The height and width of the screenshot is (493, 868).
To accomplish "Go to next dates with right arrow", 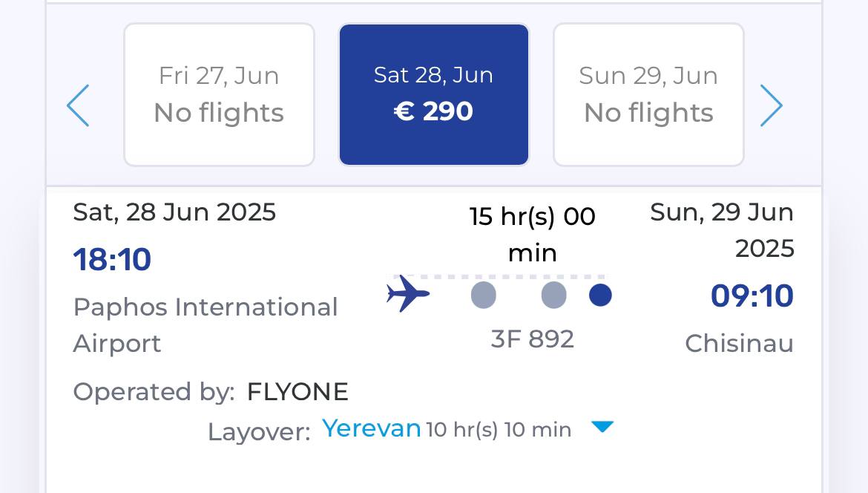I will point(771,105).
